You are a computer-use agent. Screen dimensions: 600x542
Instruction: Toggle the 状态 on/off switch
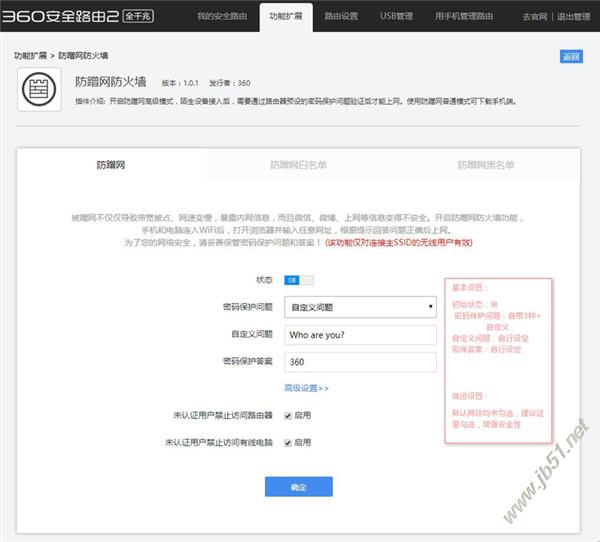tap(299, 280)
